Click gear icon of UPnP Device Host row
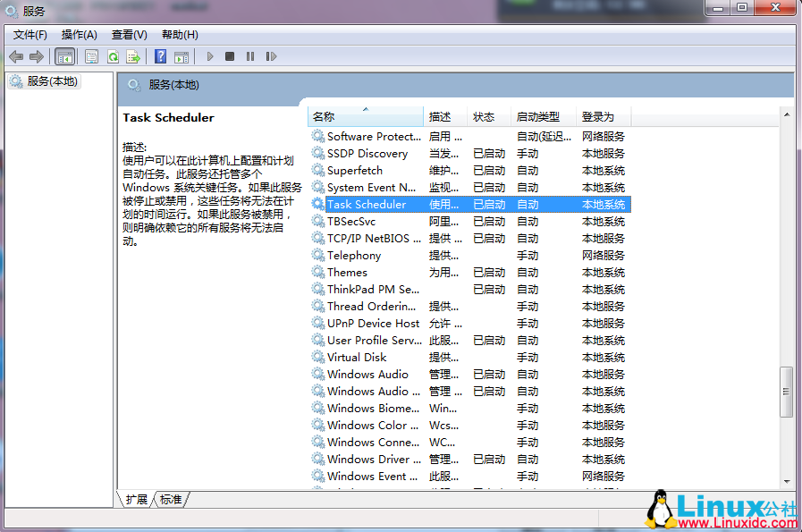Viewport: 802px width, 532px height. point(318,323)
